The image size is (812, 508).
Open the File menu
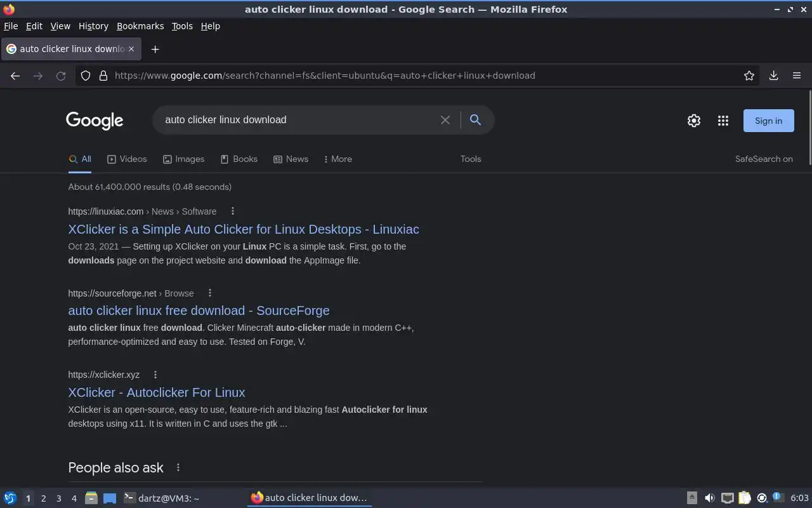click(x=11, y=26)
